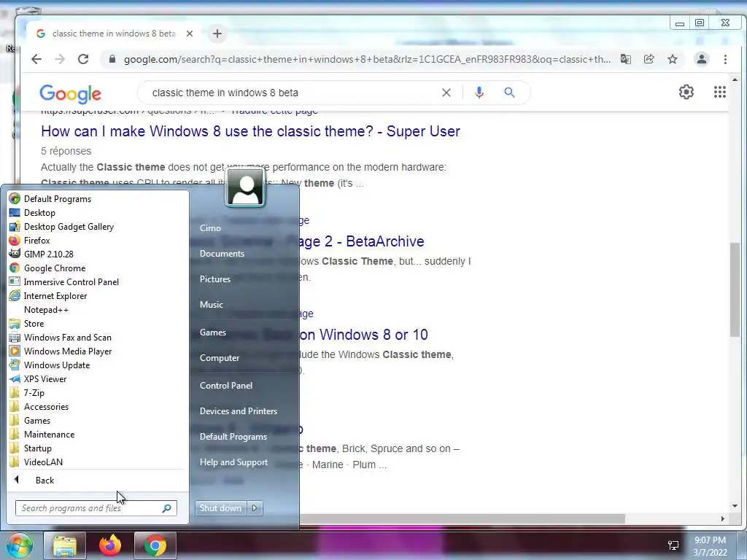Open Google search settings gear
Screen dimensions: 747x560
coord(686,92)
